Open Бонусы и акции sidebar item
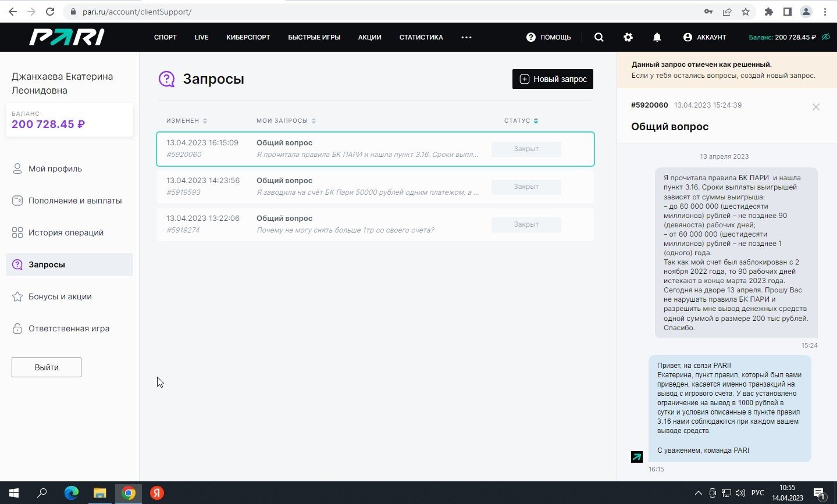This screenshot has width=837, height=504. tap(60, 296)
